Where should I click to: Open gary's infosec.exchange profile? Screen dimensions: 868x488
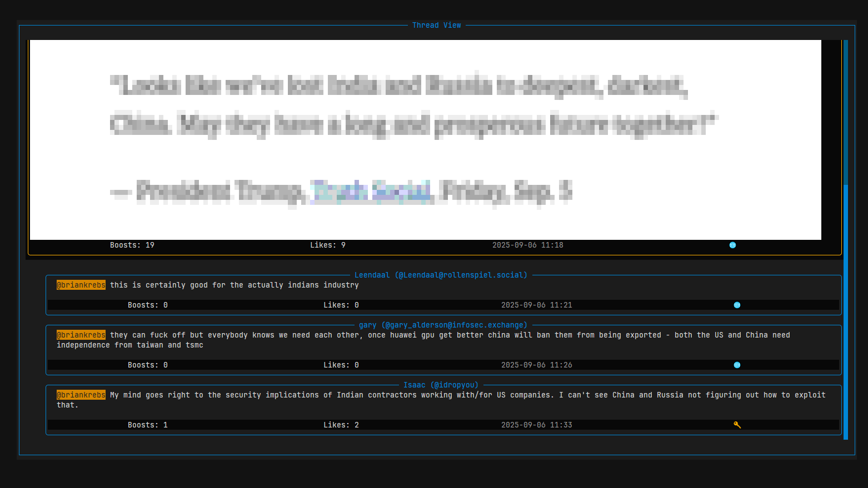click(x=443, y=325)
